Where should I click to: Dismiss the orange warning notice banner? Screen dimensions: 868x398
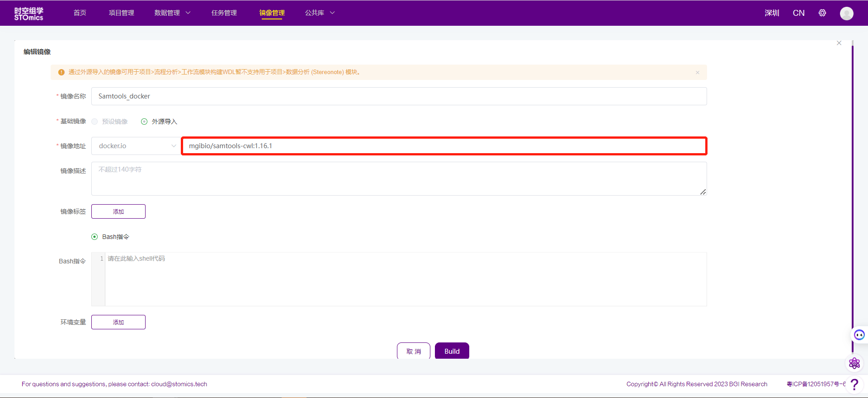click(697, 72)
